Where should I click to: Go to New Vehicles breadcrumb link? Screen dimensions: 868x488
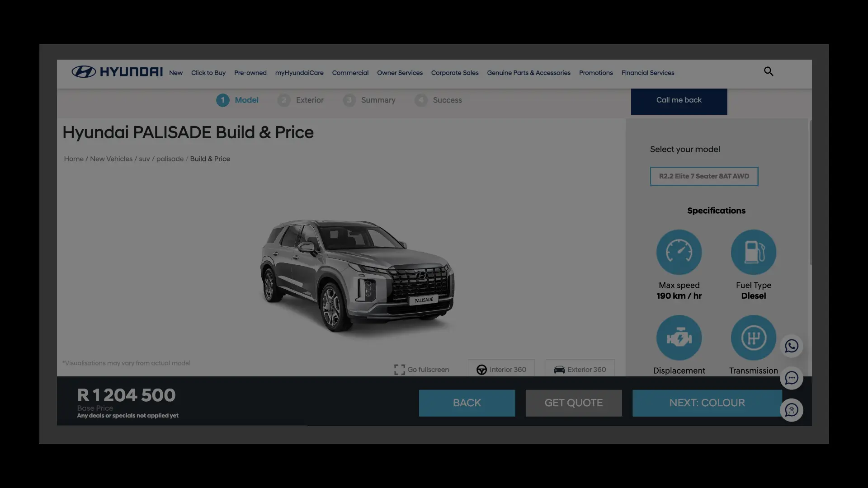tap(111, 159)
